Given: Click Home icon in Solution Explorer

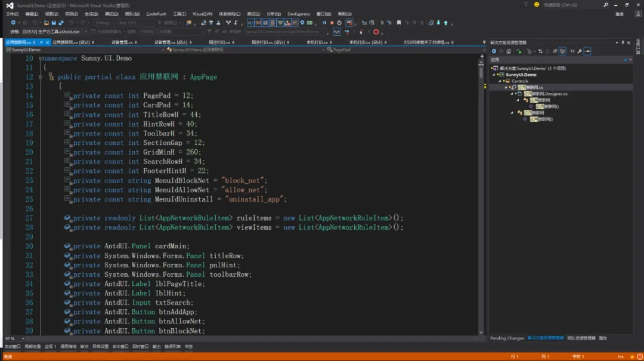Looking at the screenshot, I should click(x=509, y=51).
